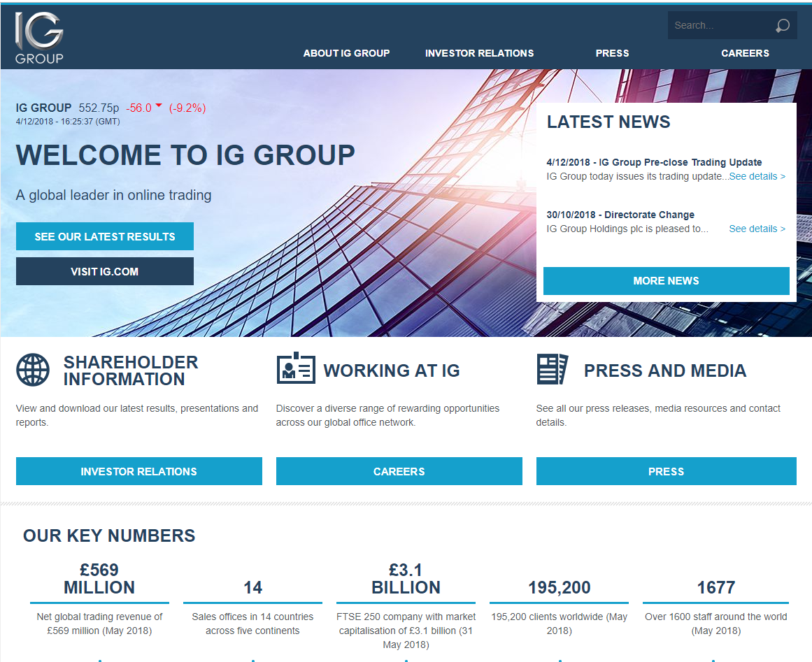Image resolution: width=812 pixels, height=662 pixels.
Task: Go to the Press nav item
Action: coord(612,53)
